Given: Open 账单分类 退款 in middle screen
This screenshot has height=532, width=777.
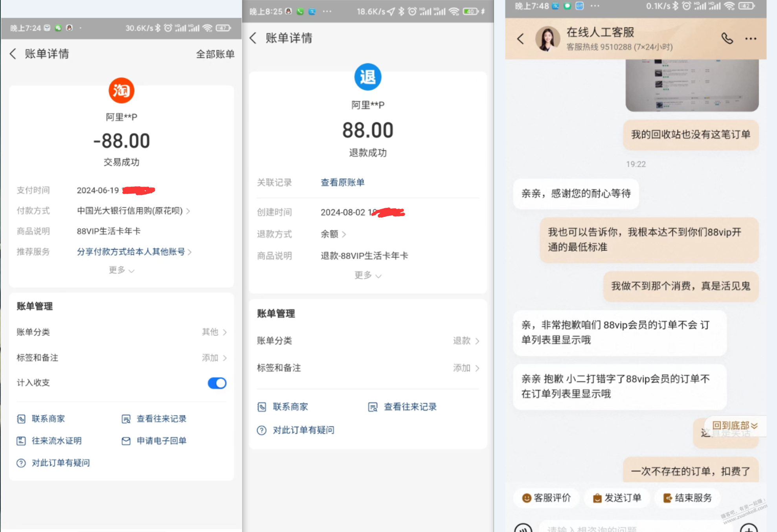Looking at the screenshot, I should (368, 341).
